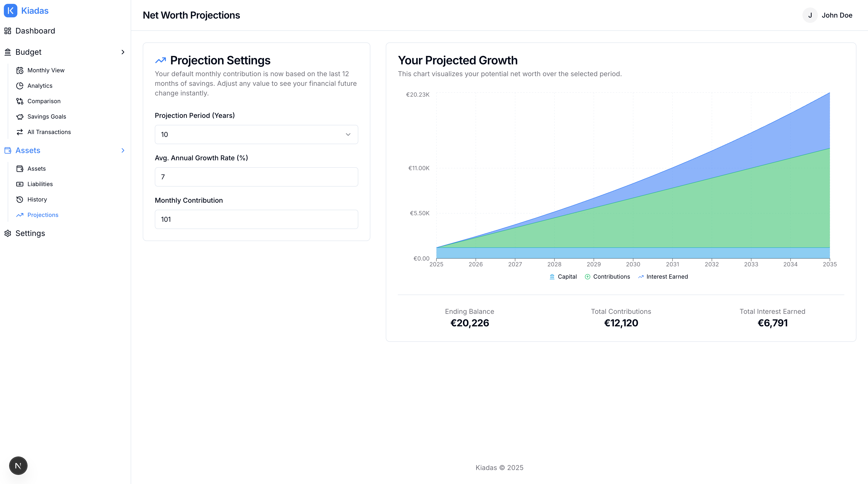Image resolution: width=868 pixels, height=484 pixels.
Task: Toggle the Interest Earned series visibility
Action: coord(663,276)
